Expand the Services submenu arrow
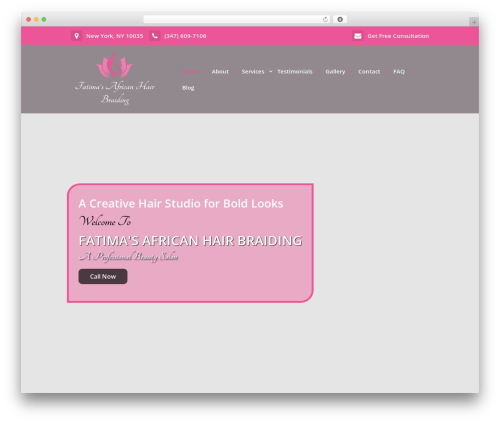The image size is (500, 423). point(271,71)
